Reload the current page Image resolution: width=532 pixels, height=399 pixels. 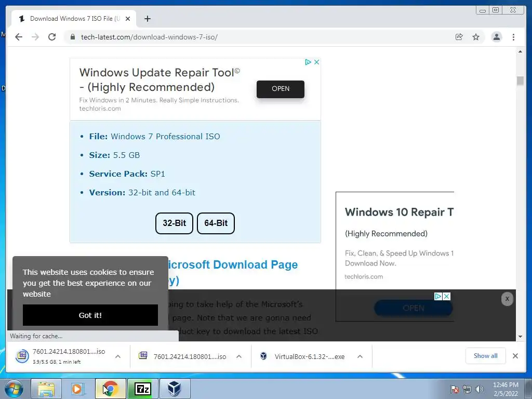tap(52, 37)
